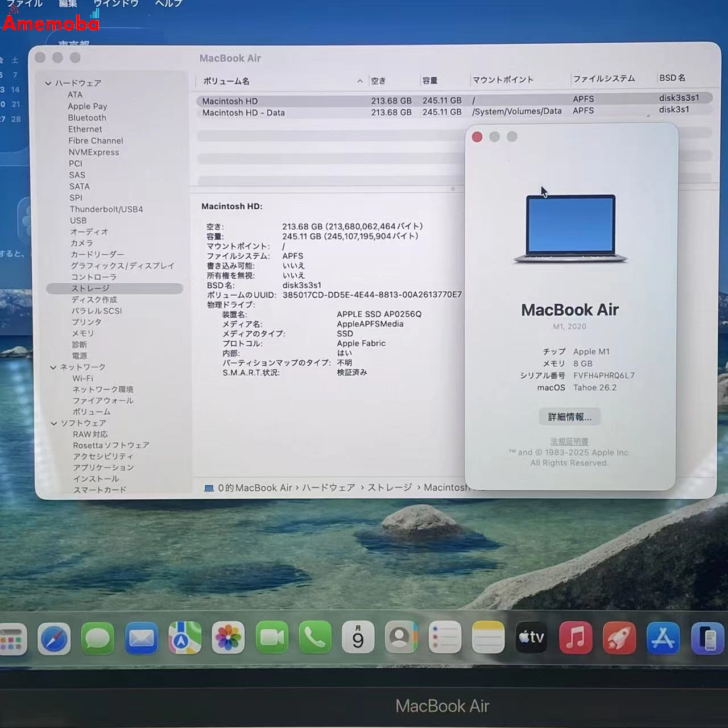Viewport: 728px width, 728px height.
Task: Open the Maps app from the Dock
Action: [x=184, y=638]
